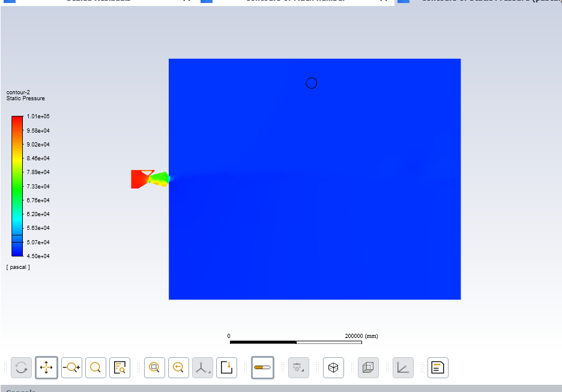The image size is (562, 392).
Task: Click the Static Pressure legend label
Action: point(25,98)
